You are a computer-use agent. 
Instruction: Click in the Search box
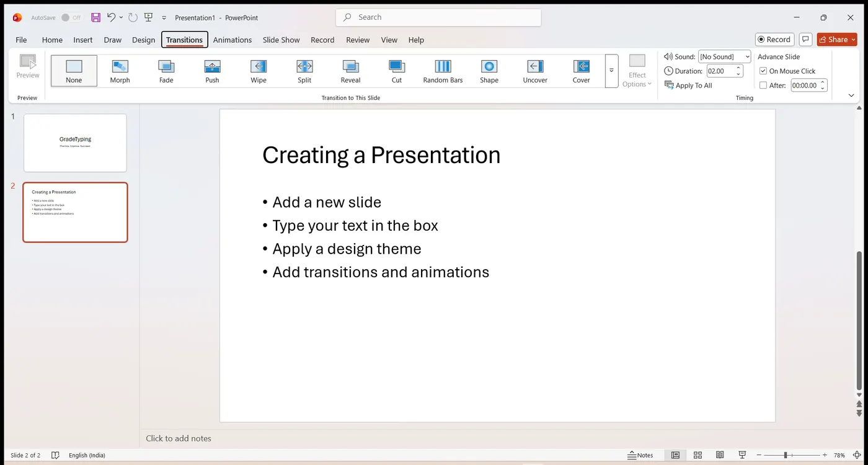[438, 17]
